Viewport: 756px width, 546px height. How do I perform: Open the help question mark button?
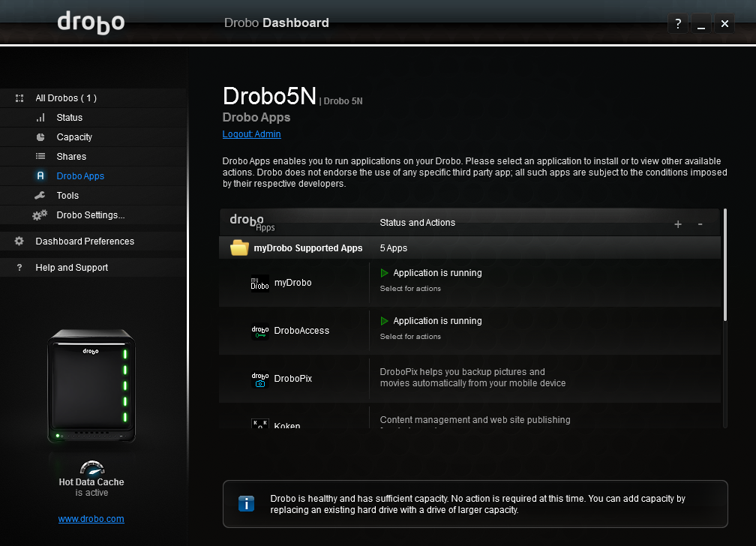coord(678,24)
